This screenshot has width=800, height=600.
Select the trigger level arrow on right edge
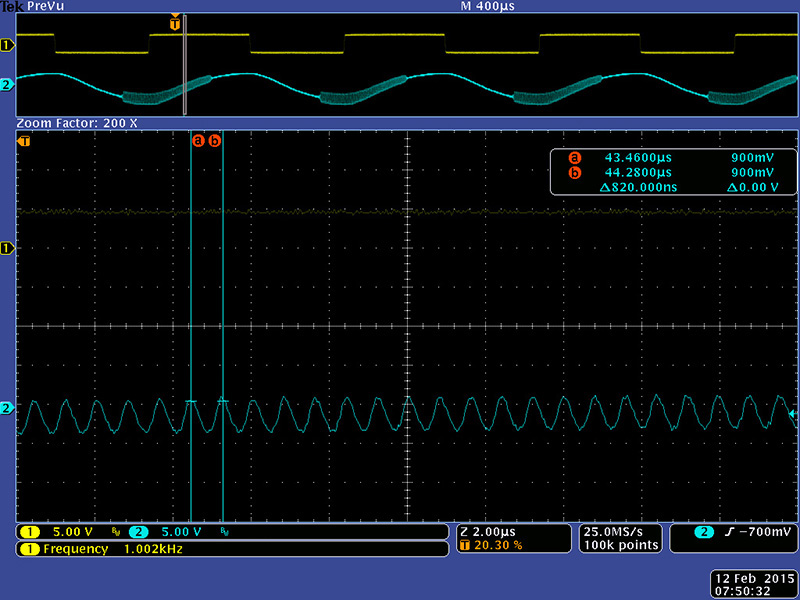793,413
